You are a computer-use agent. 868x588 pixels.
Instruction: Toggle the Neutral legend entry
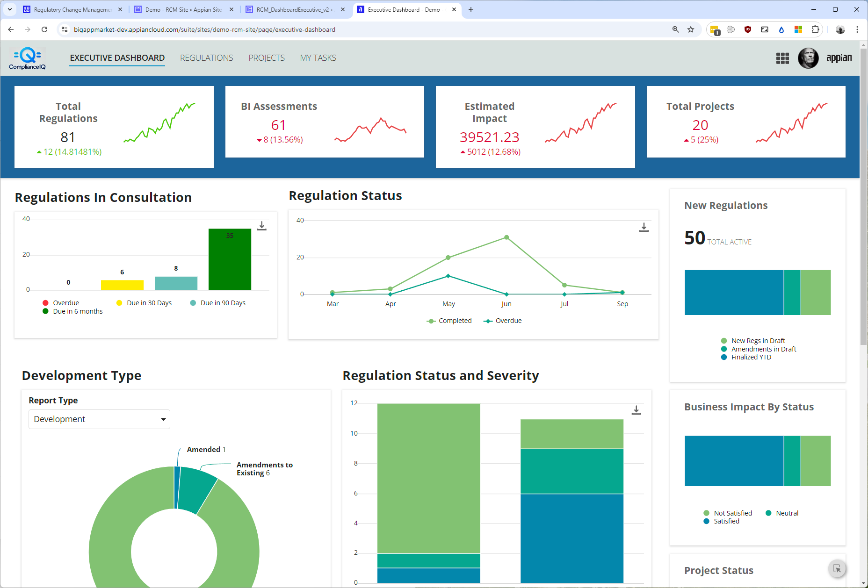[x=782, y=513]
